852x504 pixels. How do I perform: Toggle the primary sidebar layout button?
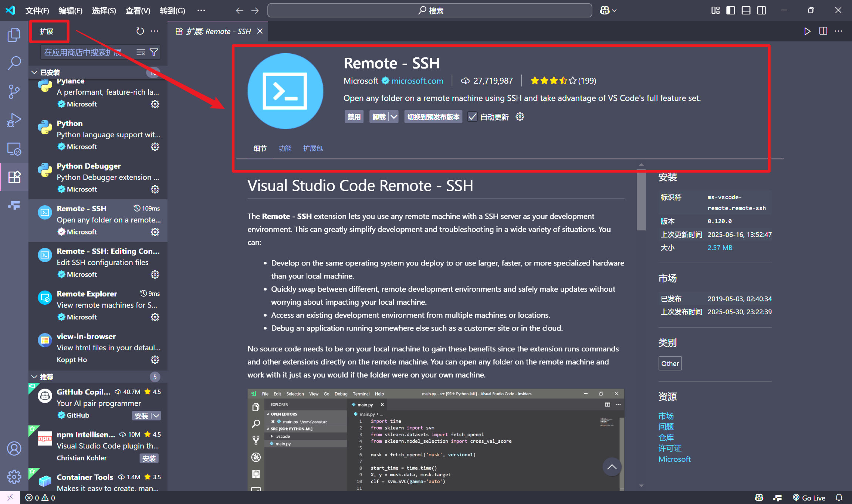tap(731, 10)
